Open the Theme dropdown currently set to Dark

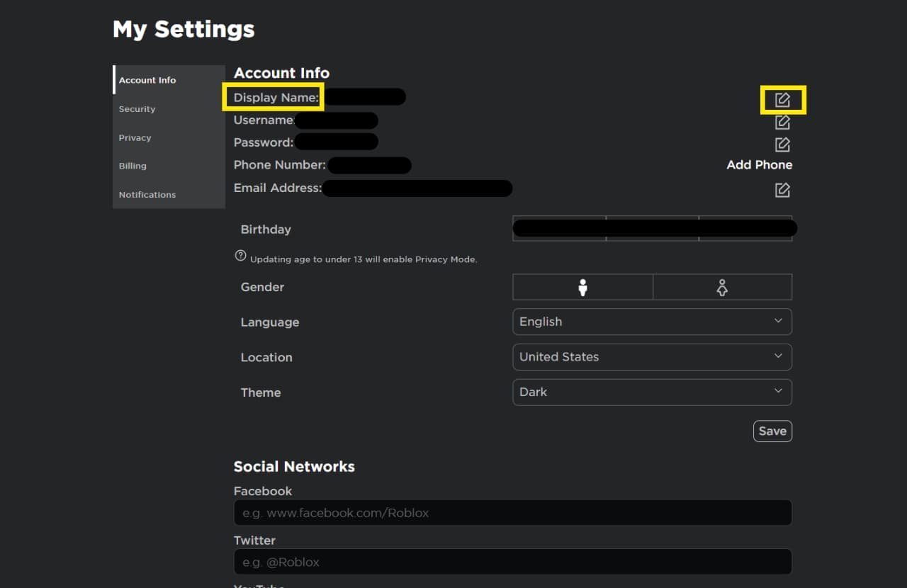(x=652, y=392)
